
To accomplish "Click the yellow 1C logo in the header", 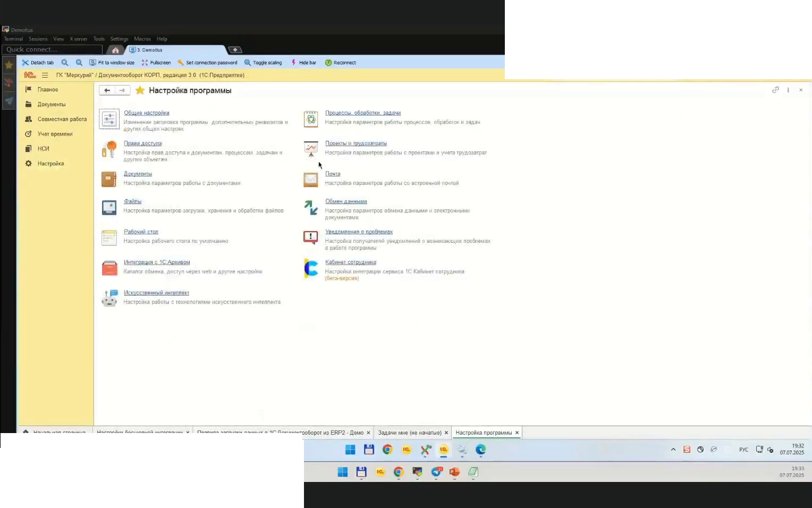I will [x=30, y=75].
